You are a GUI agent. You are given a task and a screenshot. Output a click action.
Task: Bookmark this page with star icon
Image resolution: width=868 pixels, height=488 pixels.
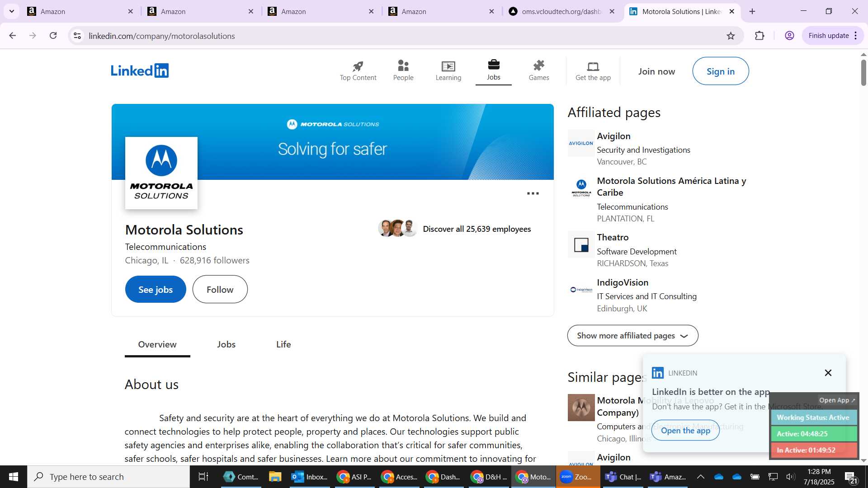(731, 36)
